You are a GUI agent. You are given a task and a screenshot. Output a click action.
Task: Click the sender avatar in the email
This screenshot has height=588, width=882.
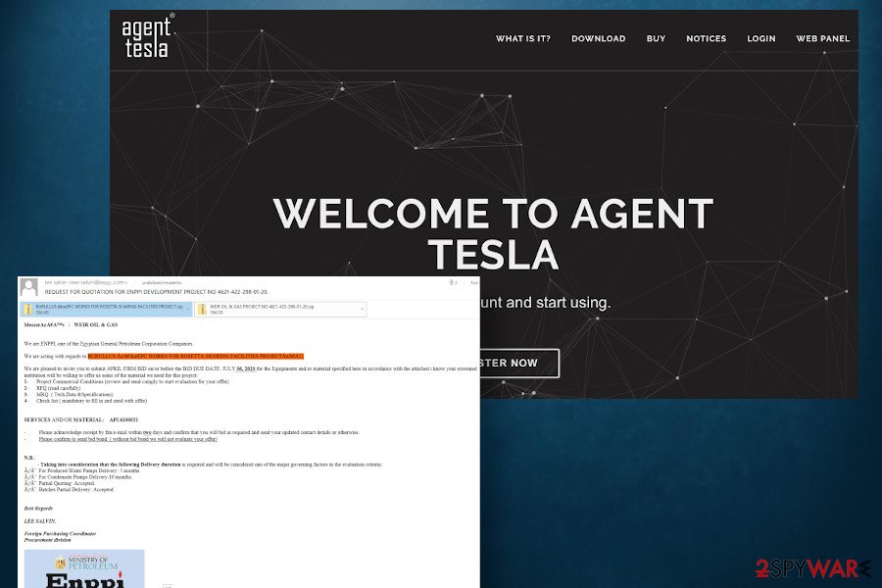point(29,287)
